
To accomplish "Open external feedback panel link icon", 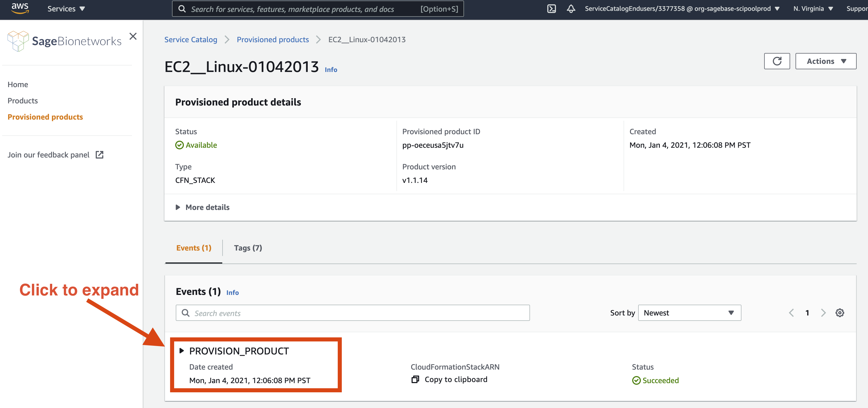I will 100,155.
